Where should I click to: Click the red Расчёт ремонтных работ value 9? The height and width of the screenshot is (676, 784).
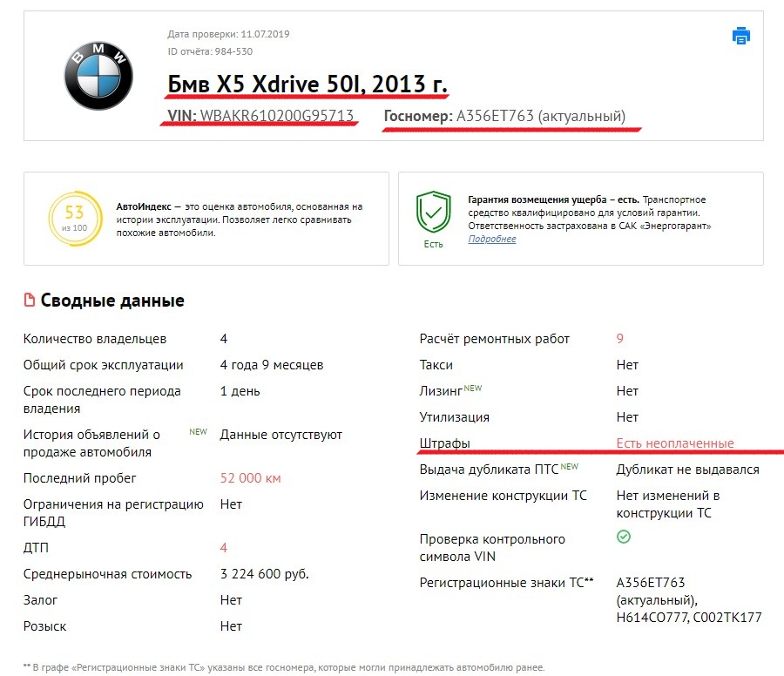point(620,339)
